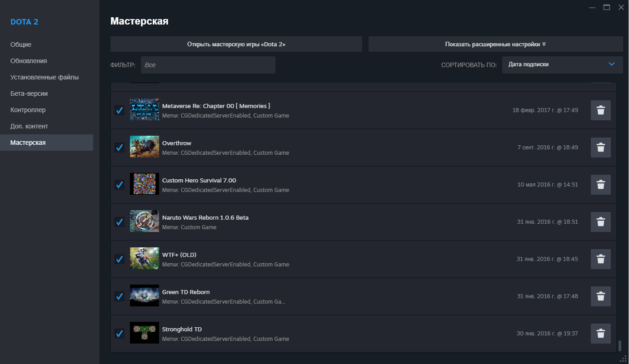
Task: Click the workshop list scrollbar thumb
Action: (619, 346)
